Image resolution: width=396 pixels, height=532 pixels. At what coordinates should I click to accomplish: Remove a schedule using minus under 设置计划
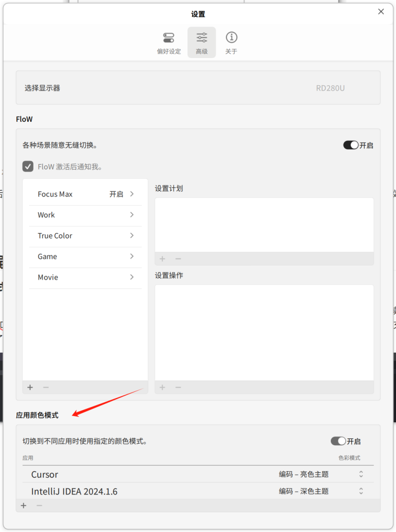(x=178, y=259)
